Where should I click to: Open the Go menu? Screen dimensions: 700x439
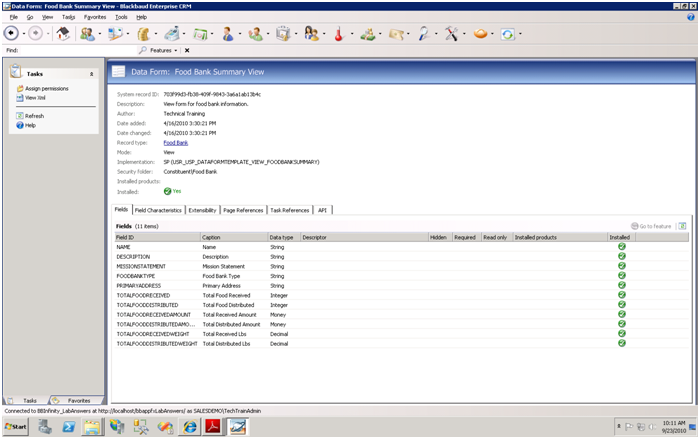pyautogui.click(x=30, y=17)
